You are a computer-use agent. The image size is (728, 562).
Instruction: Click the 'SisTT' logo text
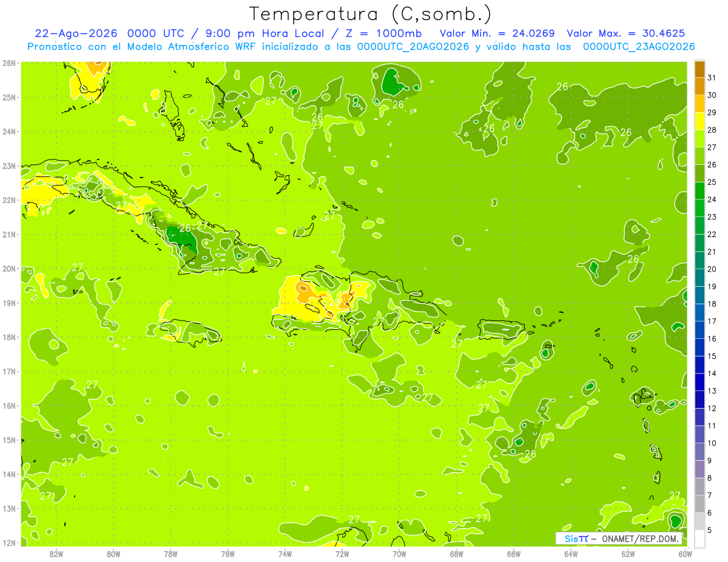pos(576,538)
